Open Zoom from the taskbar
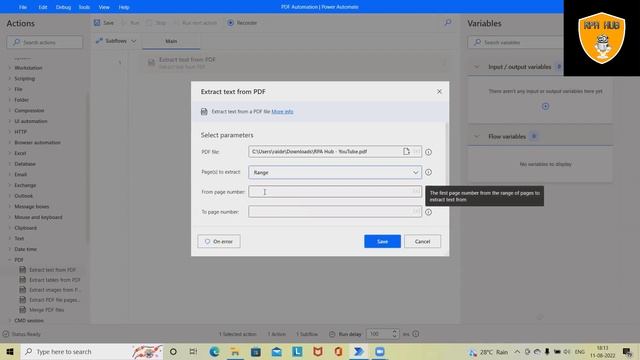The height and width of the screenshot is (360, 640). tap(380, 351)
